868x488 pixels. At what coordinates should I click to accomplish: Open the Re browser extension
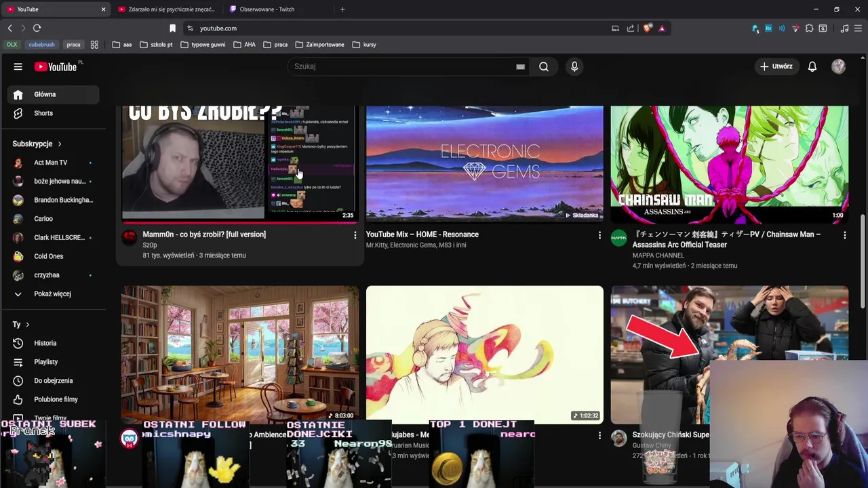768,28
